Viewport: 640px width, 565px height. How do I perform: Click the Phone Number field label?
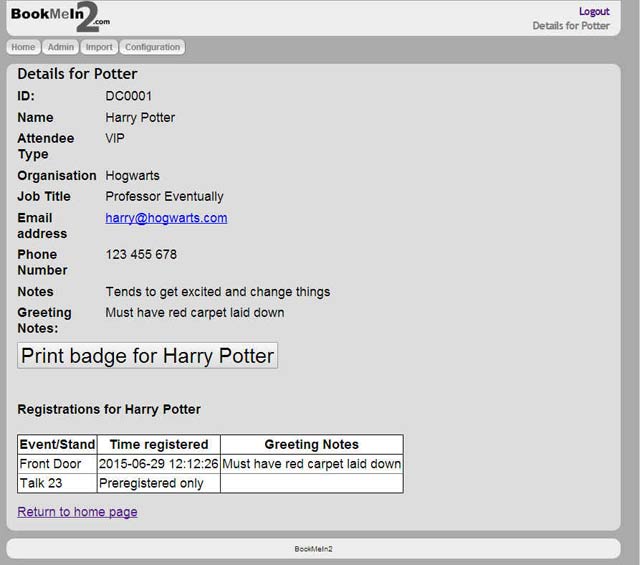coord(42,262)
